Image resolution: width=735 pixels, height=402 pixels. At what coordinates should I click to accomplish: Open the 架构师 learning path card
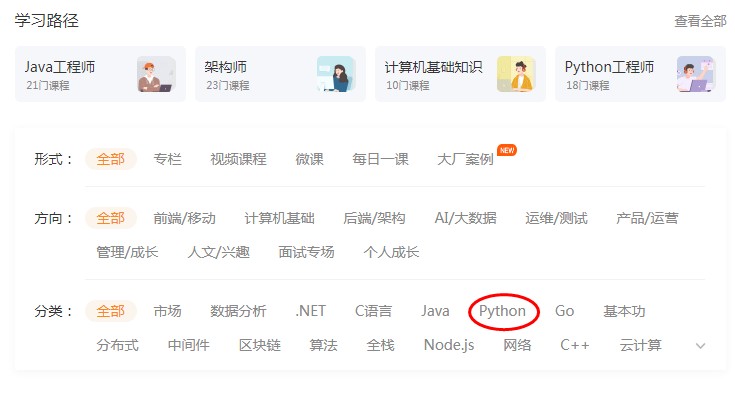pos(280,74)
